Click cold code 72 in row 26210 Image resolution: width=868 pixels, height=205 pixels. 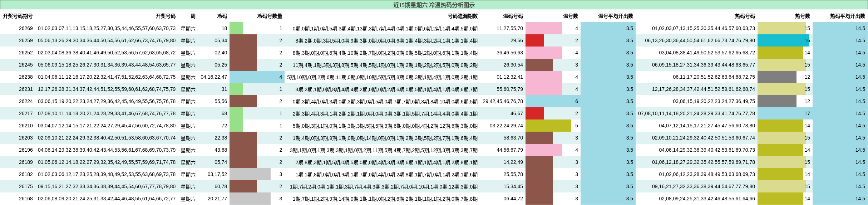point(224,126)
